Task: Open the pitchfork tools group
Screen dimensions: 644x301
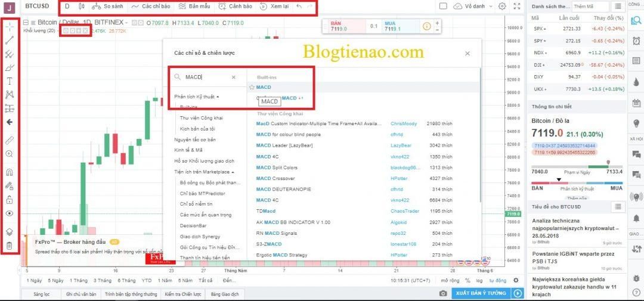Action: [10, 54]
